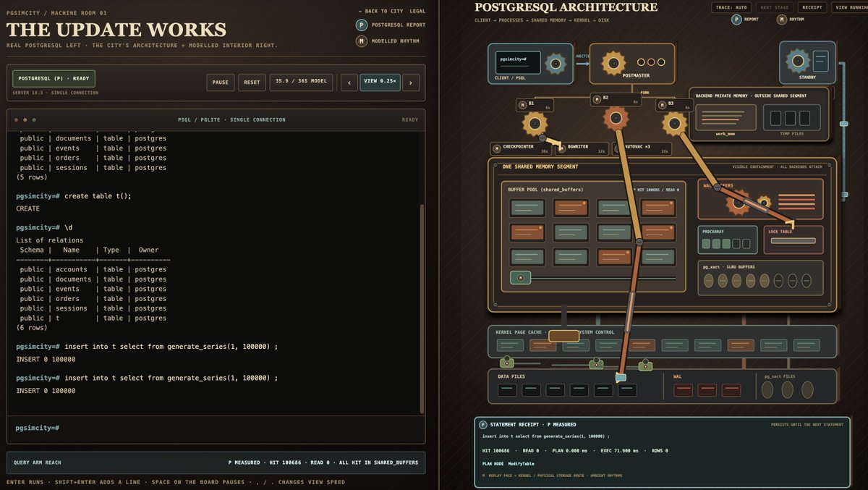Click the Statement Receipt P icon
This screenshot has width=868, height=490.
[x=482, y=424]
